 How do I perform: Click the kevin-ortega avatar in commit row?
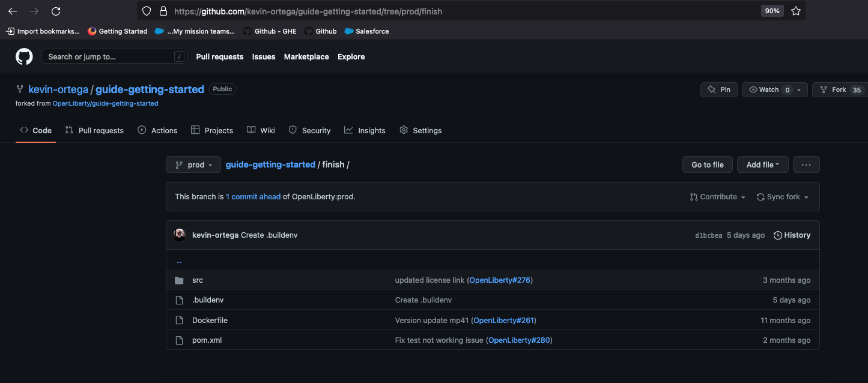[180, 235]
